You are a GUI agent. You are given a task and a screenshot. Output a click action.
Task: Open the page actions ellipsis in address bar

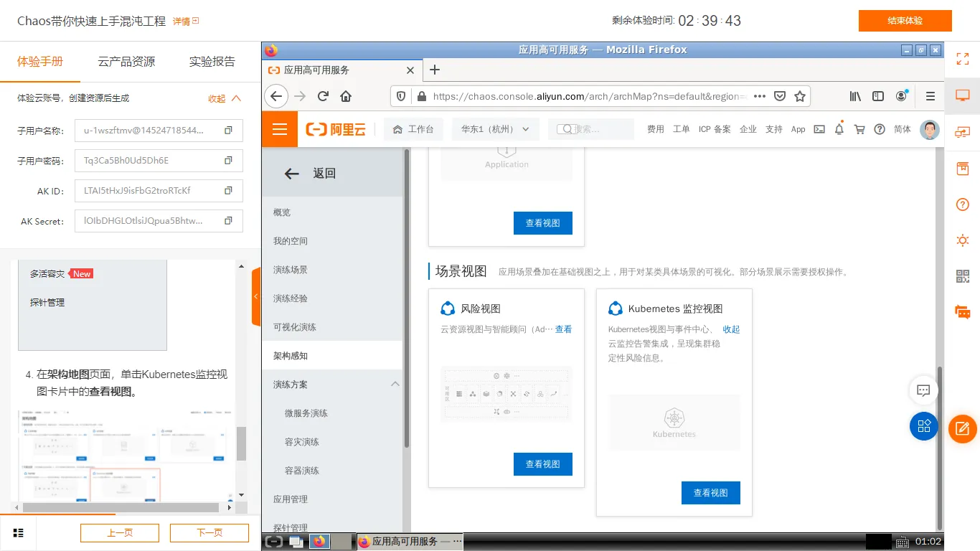(x=760, y=96)
